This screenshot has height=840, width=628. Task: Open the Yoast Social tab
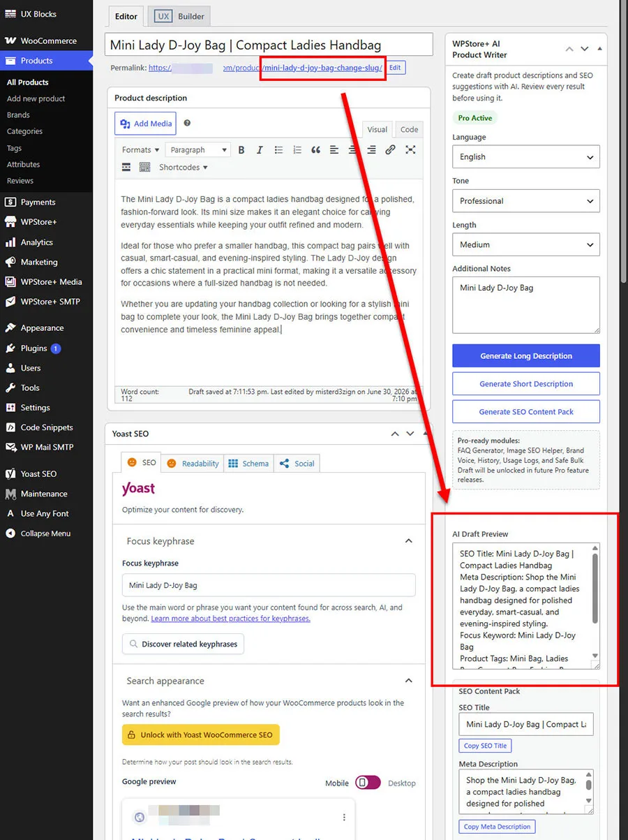[297, 463]
